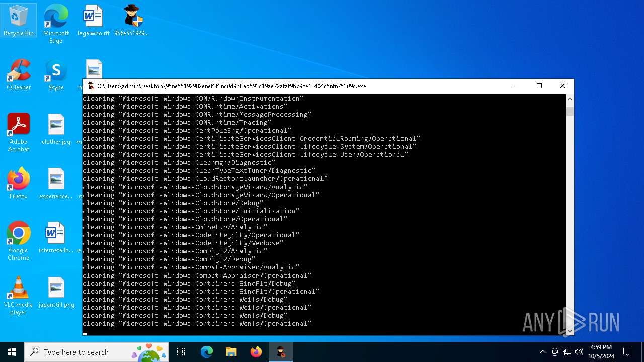Open the Skype desktop shortcut

(x=56, y=75)
